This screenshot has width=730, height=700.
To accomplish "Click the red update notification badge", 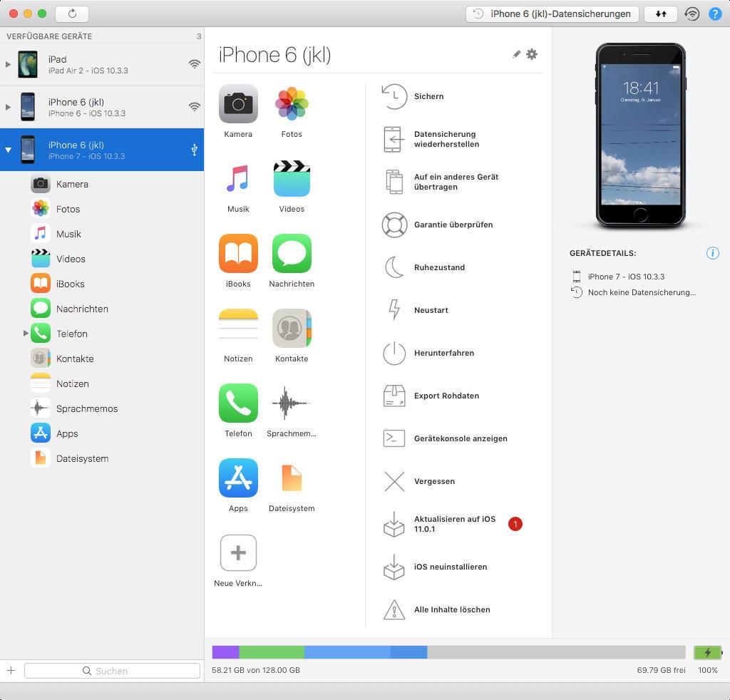I will (515, 524).
